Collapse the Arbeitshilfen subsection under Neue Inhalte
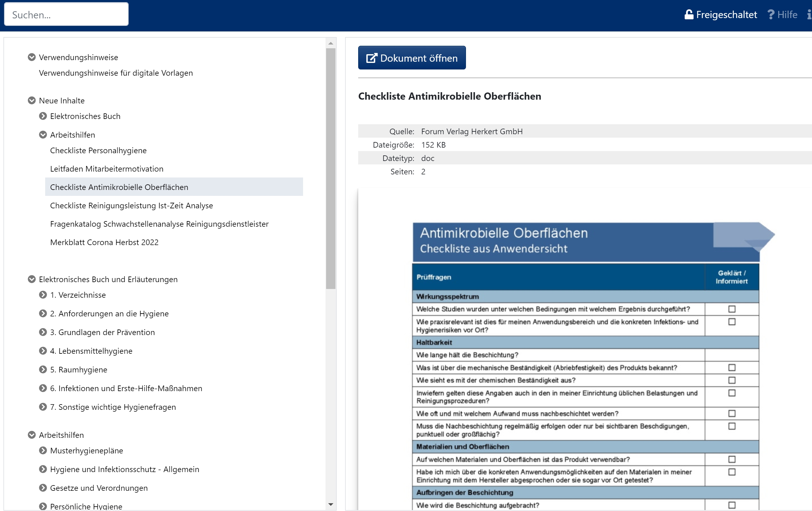The image size is (812, 511). click(x=43, y=135)
